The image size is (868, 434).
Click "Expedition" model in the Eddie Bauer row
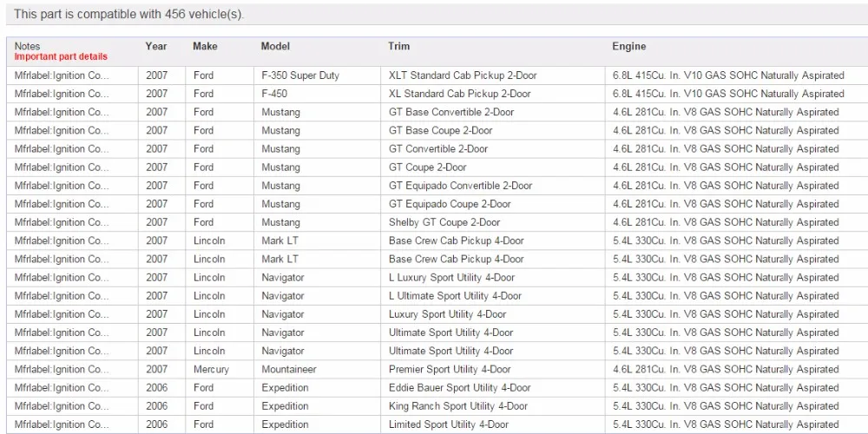click(x=285, y=387)
